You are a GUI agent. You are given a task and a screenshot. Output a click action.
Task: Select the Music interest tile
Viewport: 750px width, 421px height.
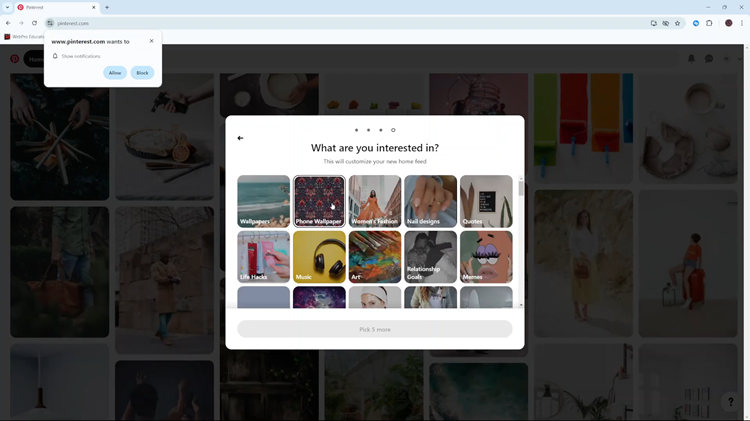coord(319,257)
